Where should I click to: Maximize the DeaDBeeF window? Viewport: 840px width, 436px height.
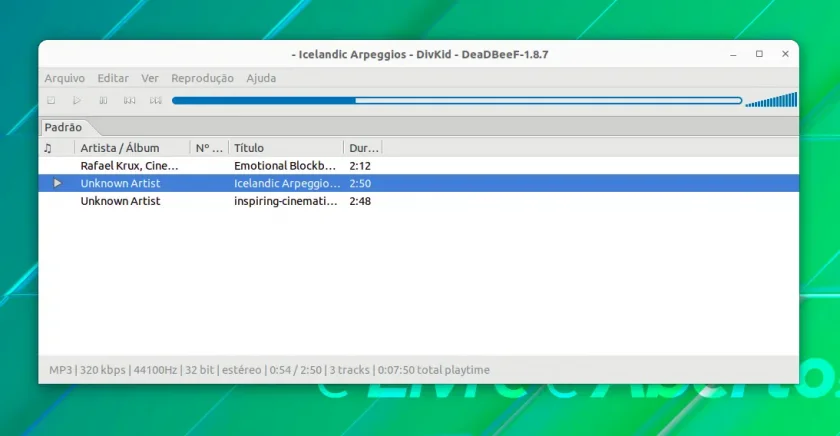(x=759, y=54)
